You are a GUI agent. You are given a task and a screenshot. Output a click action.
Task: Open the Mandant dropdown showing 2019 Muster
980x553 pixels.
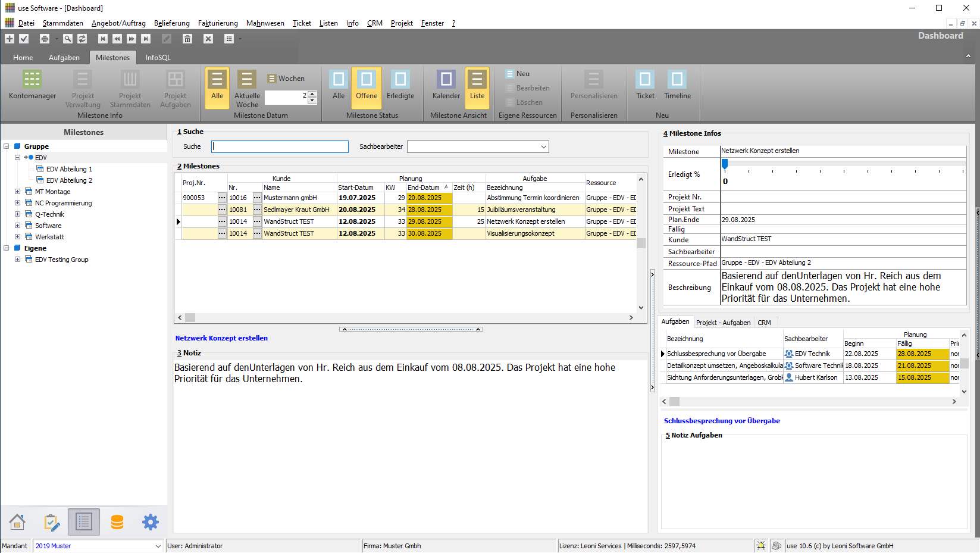[x=158, y=546]
